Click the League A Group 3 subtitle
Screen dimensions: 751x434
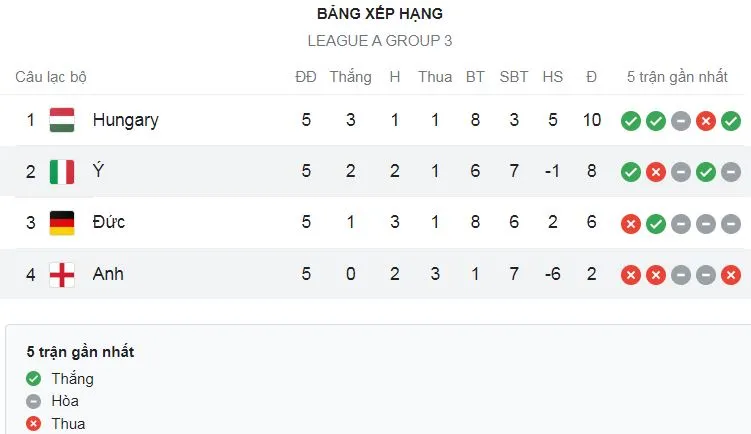coord(379,41)
